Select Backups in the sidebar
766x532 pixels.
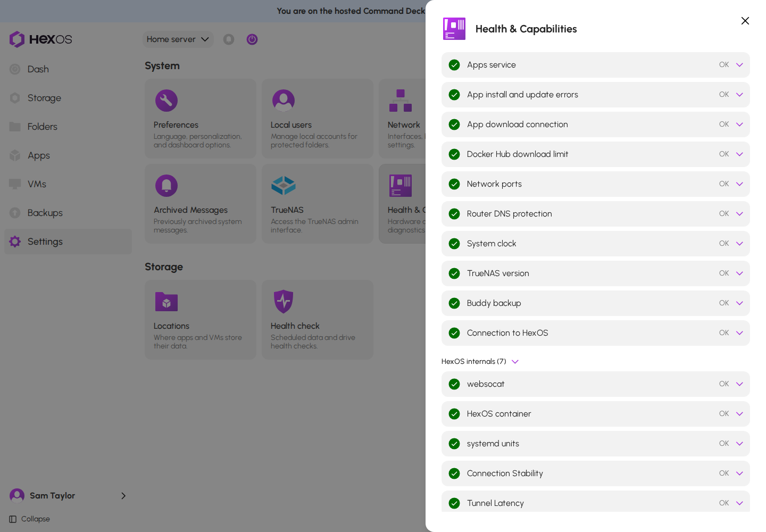coord(68,213)
